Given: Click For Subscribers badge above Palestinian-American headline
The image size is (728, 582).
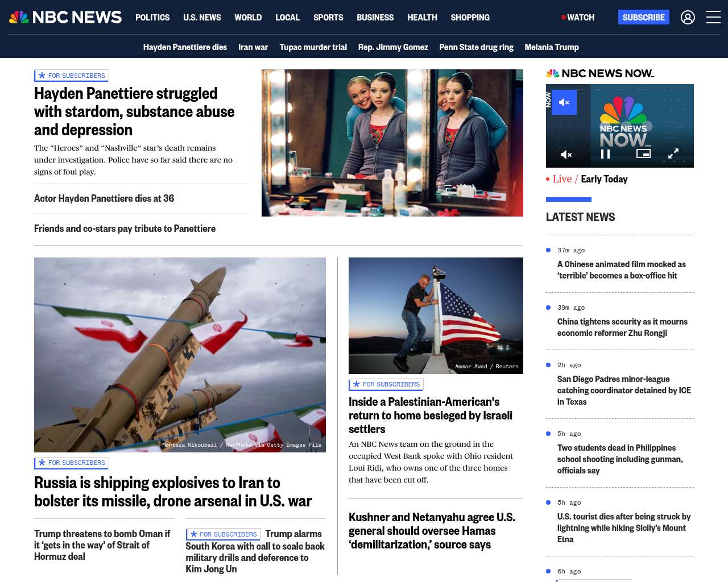Looking at the screenshot, I should (x=386, y=385).
